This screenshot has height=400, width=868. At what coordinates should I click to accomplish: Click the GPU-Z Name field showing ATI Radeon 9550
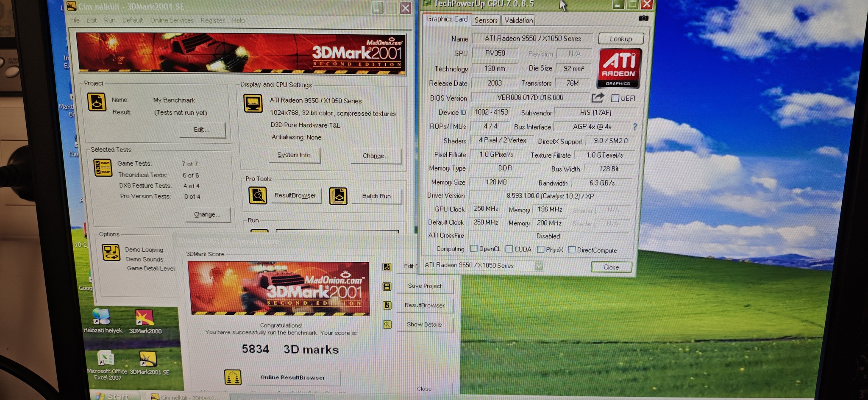[533, 39]
